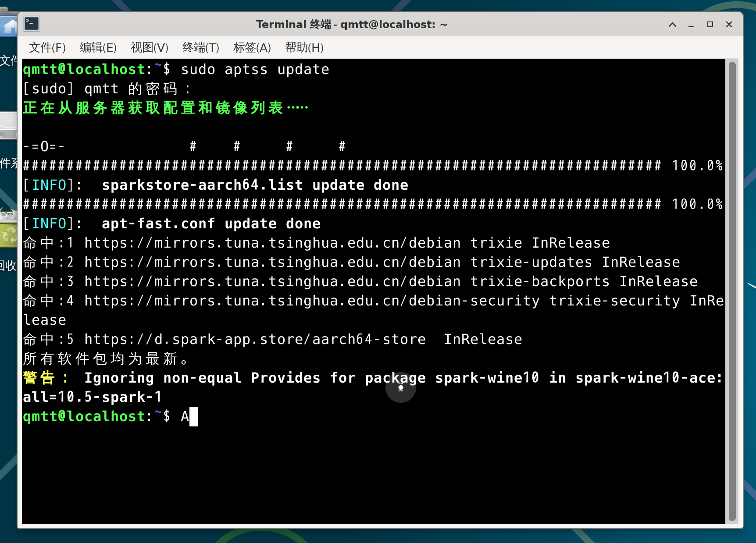
Task: Open the 文件(F) menu
Action: [47, 47]
